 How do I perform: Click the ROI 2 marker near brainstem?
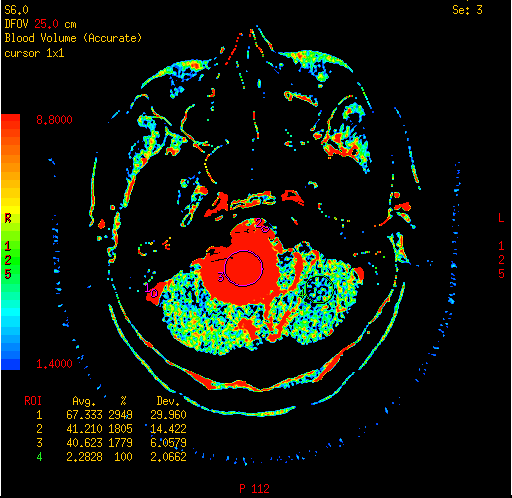[x=259, y=223]
